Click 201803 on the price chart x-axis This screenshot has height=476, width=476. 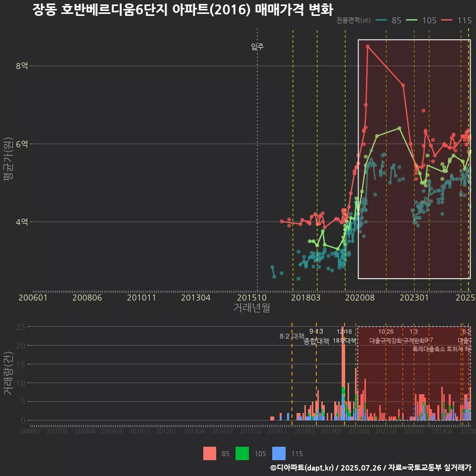pyautogui.click(x=306, y=297)
